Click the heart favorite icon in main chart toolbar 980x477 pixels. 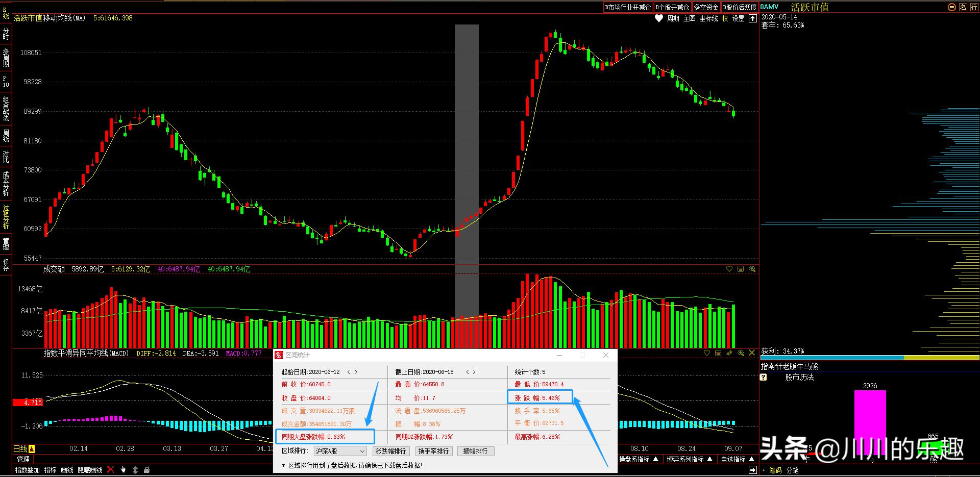659,18
